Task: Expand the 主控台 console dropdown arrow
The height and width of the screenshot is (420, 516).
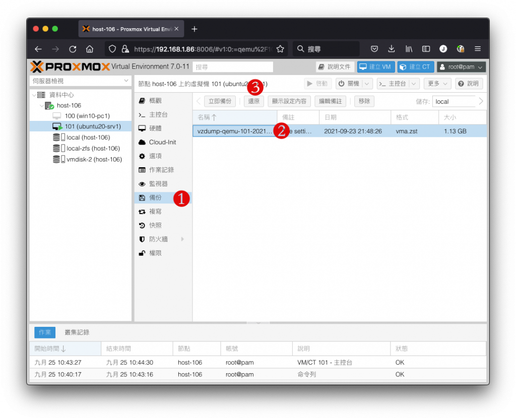Action: coord(414,84)
